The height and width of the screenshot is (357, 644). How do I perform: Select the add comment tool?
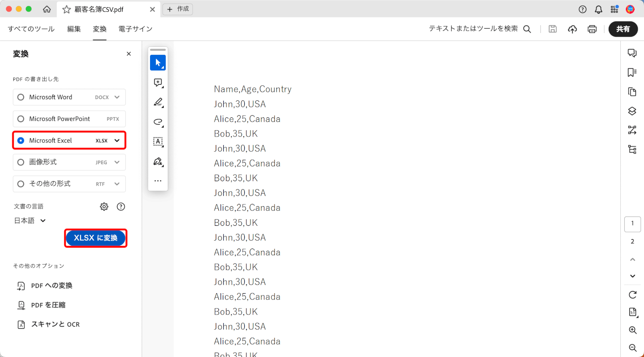pyautogui.click(x=158, y=83)
